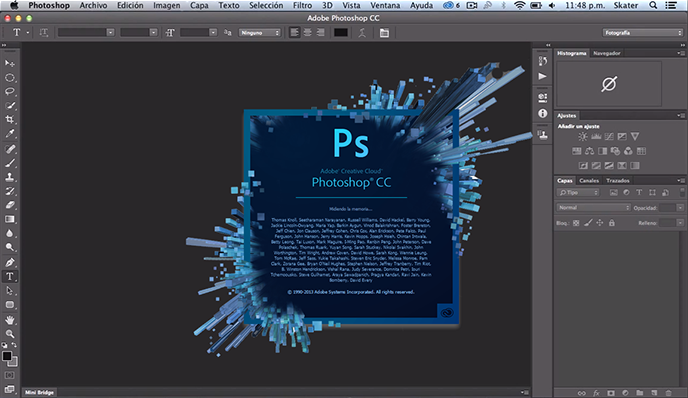
Task: Toggle lock transparent pixels
Action: pos(576,223)
